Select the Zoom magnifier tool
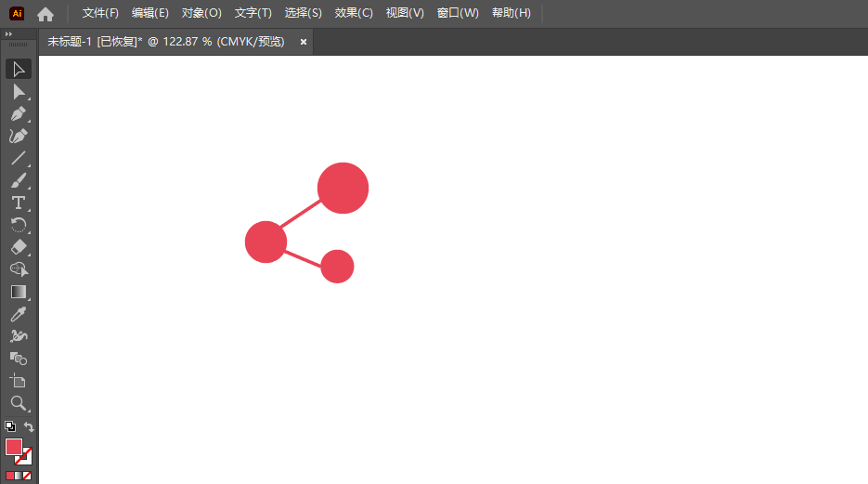868x484 pixels. click(x=19, y=403)
